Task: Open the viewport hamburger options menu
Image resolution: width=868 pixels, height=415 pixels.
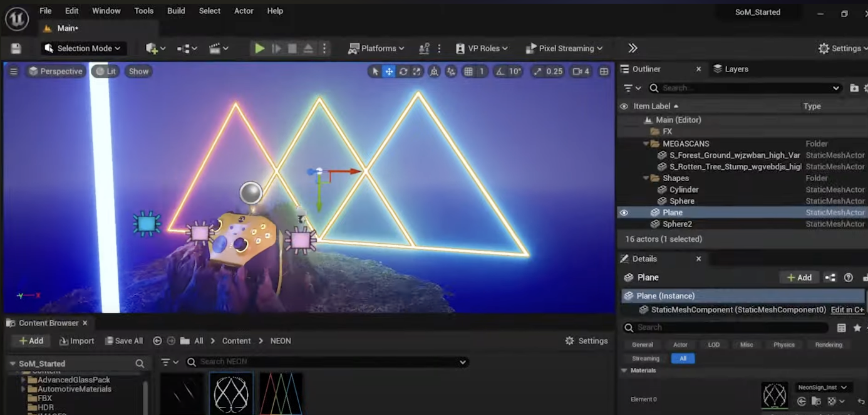Action: 13,71
